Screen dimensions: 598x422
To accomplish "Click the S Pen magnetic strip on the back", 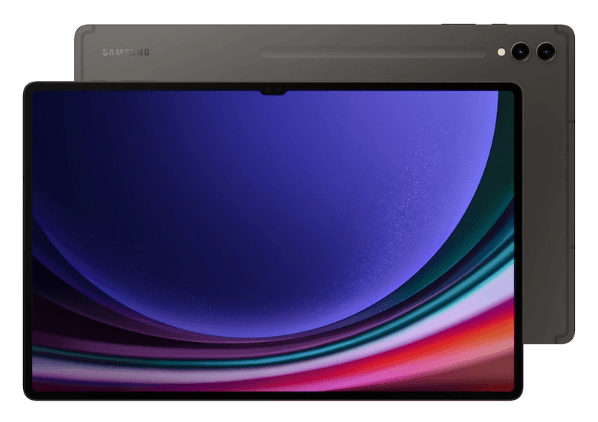I will tap(373, 53).
